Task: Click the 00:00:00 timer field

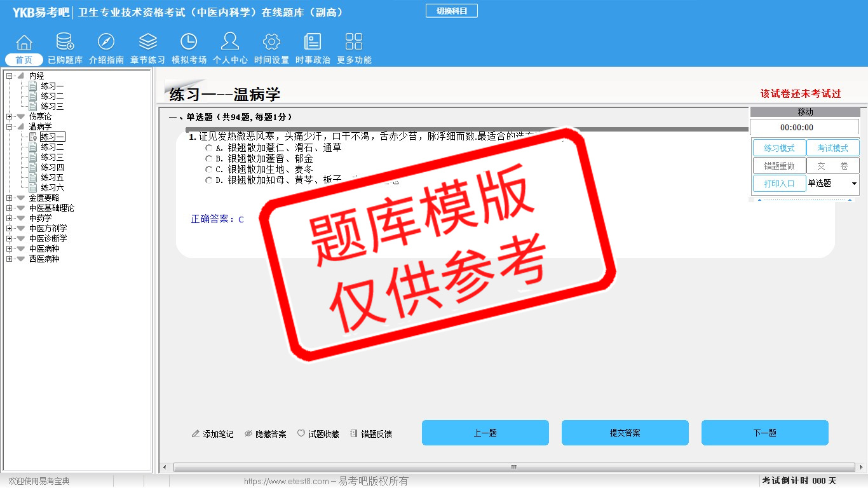Action: click(x=805, y=127)
